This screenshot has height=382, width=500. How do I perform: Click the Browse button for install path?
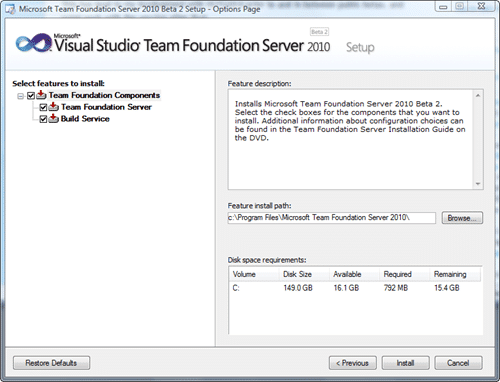(x=462, y=218)
